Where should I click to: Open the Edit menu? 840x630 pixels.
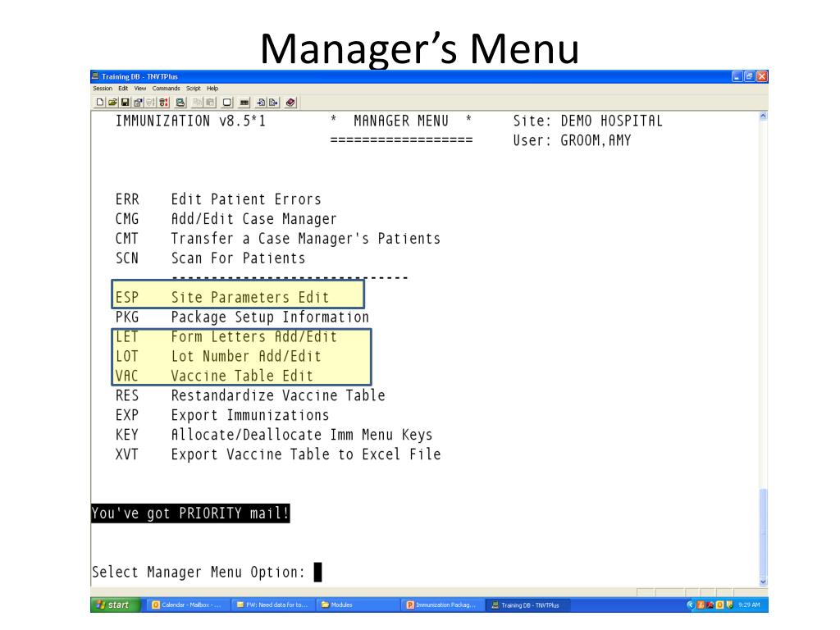[x=123, y=89]
